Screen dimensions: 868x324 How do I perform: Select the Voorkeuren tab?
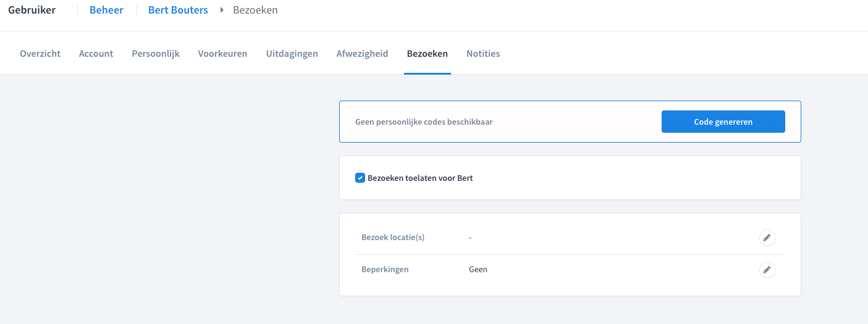[x=222, y=54]
